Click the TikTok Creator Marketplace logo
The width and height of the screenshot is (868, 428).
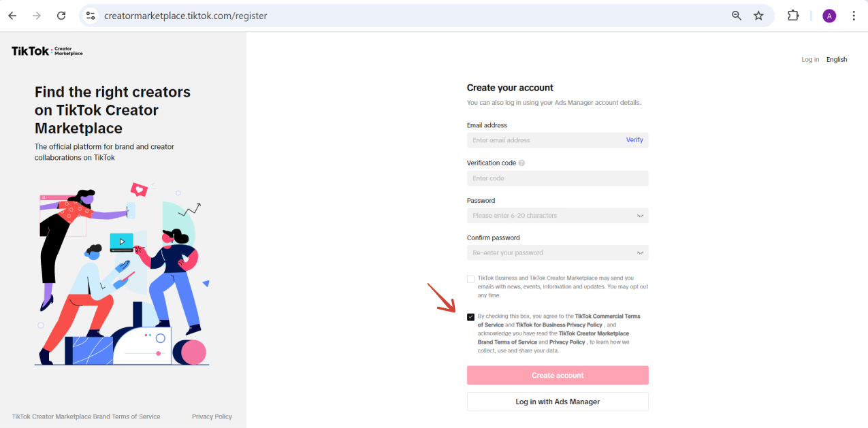[x=47, y=50]
